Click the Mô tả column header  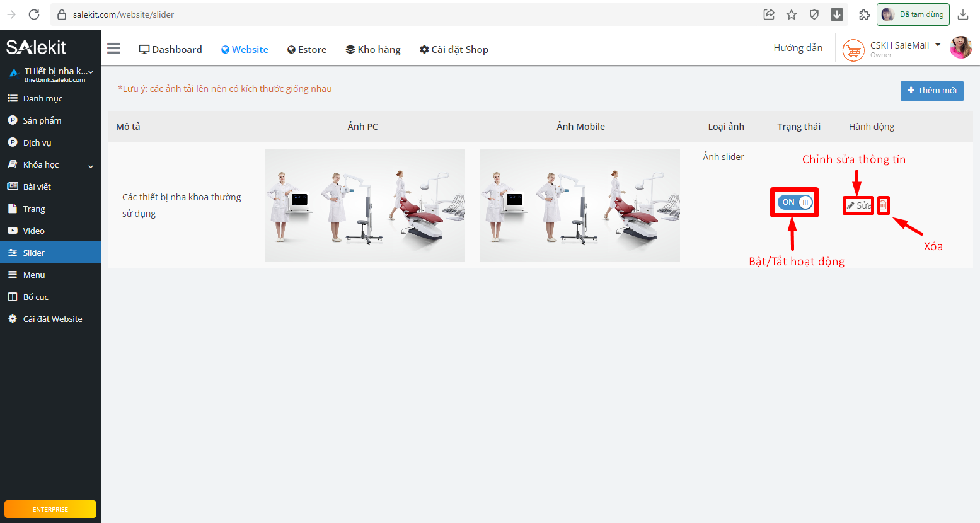(128, 127)
